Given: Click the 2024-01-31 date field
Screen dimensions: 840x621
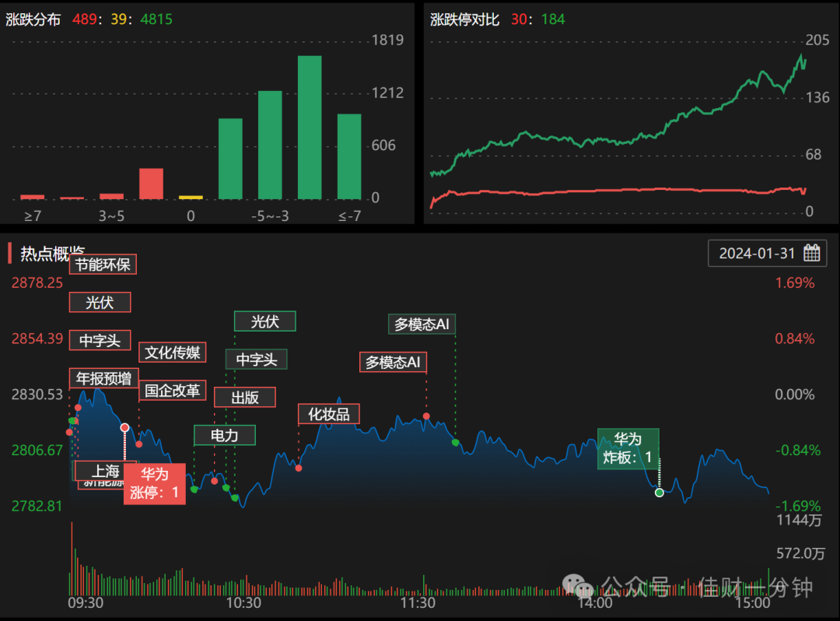Looking at the screenshot, I should click(x=767, y=253).
